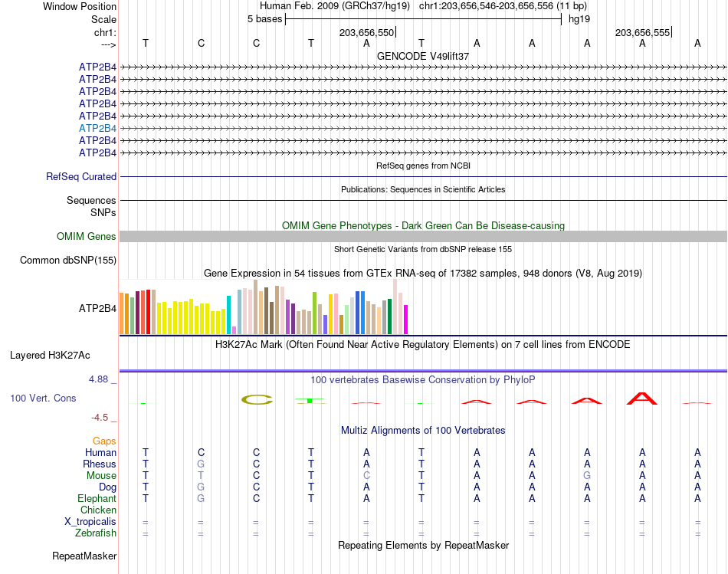Open Multiz Alignments of 100 Vertebrates title
This screenshot has width=728, height=574.
[423, 431]
